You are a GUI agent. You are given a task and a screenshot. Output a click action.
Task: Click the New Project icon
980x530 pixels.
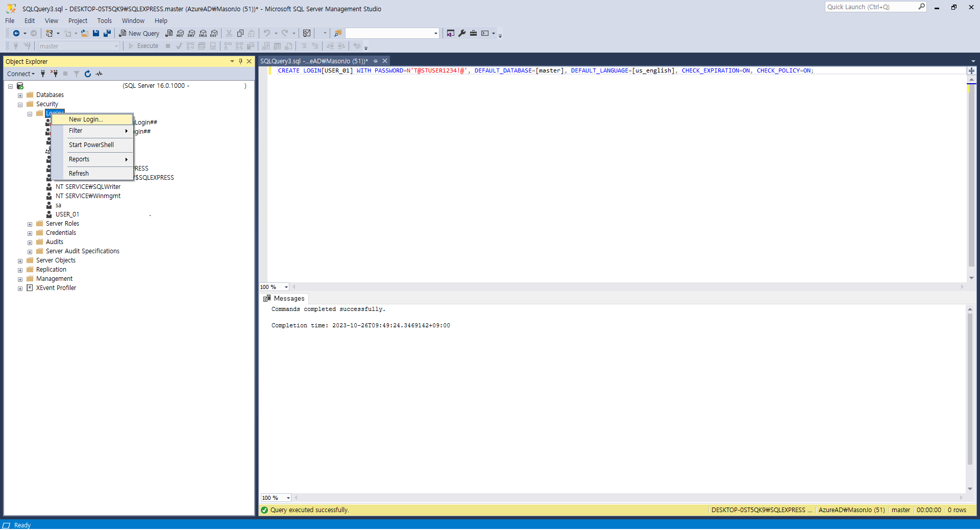[50, 33]
